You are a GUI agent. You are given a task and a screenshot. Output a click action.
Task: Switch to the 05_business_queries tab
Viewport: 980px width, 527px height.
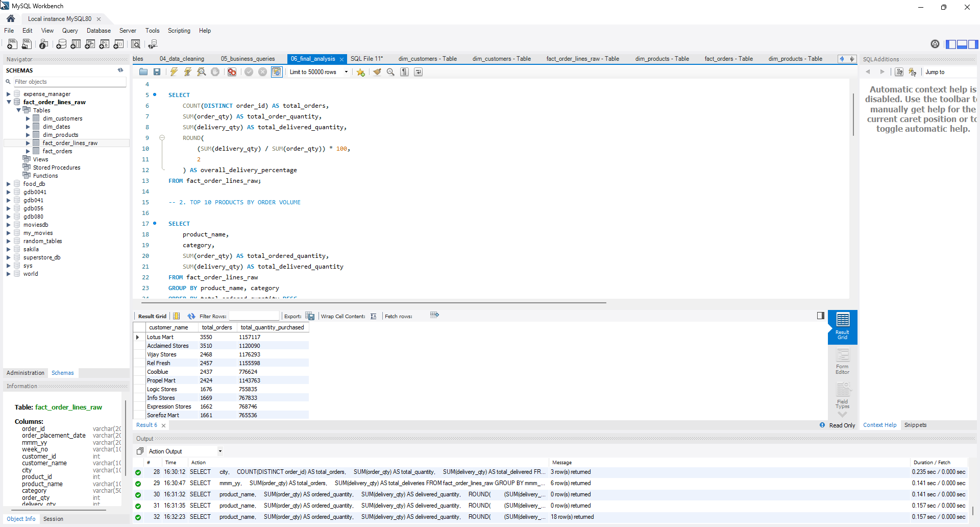pyautogui.click(x=248, y=59)
